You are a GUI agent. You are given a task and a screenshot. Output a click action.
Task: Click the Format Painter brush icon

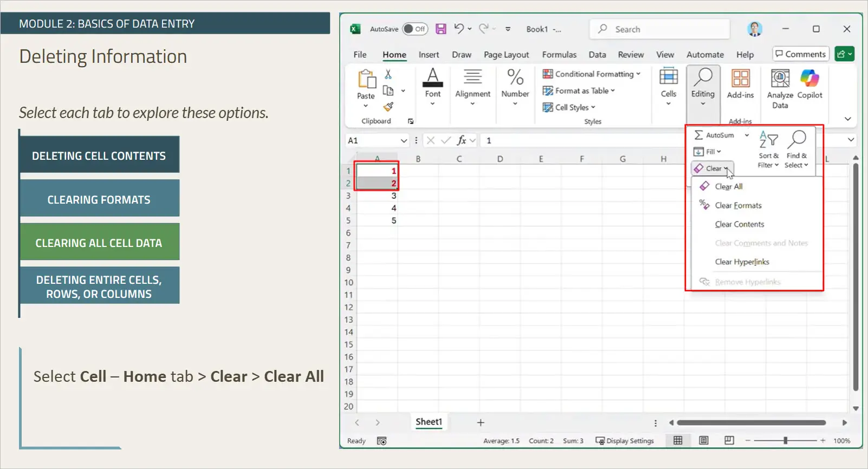[388, 107]
